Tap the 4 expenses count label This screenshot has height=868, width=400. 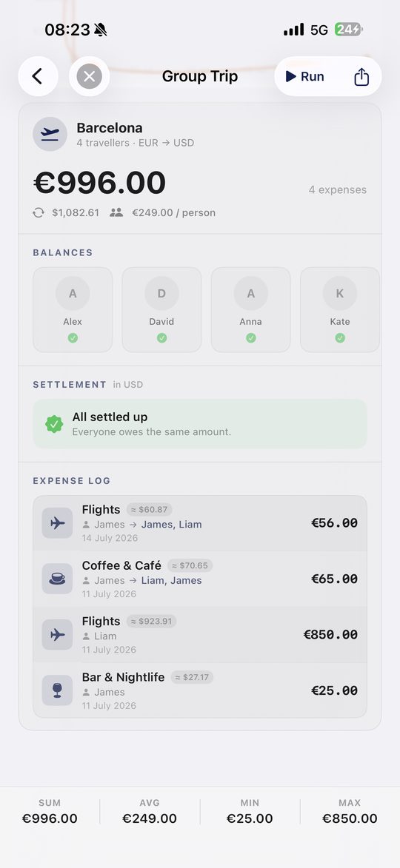[337, 190]
